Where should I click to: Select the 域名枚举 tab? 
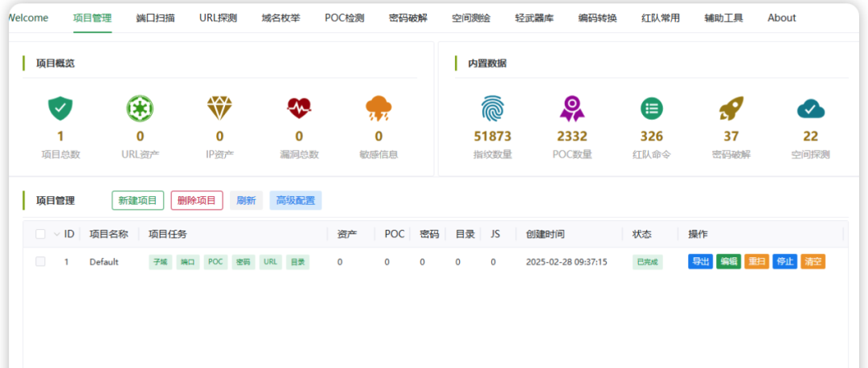click(280, 18)
